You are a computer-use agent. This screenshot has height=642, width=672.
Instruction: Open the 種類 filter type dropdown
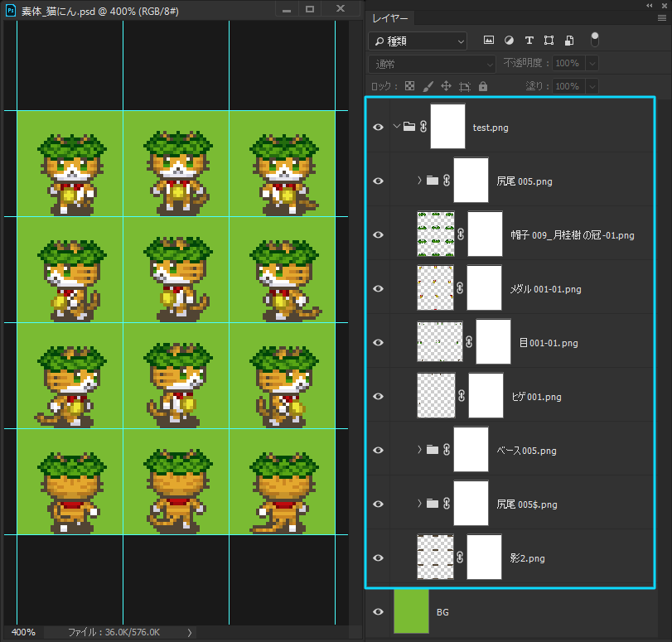click(418, 41)
